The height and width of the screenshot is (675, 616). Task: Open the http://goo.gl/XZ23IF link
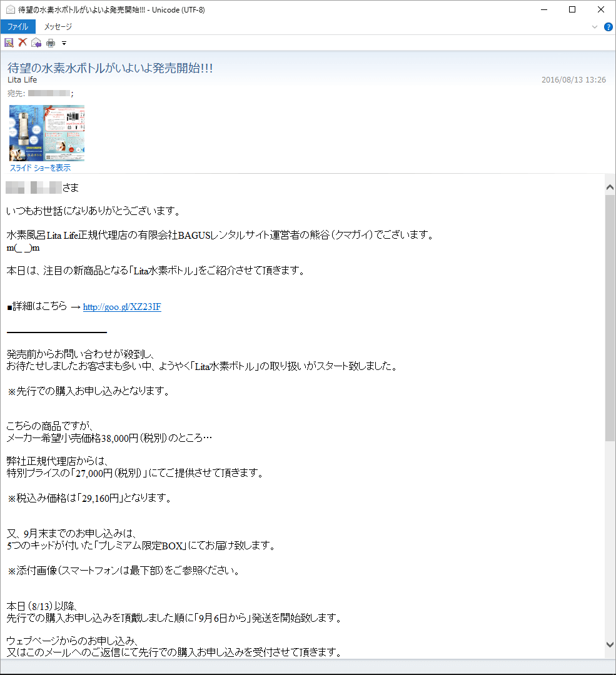122,307
